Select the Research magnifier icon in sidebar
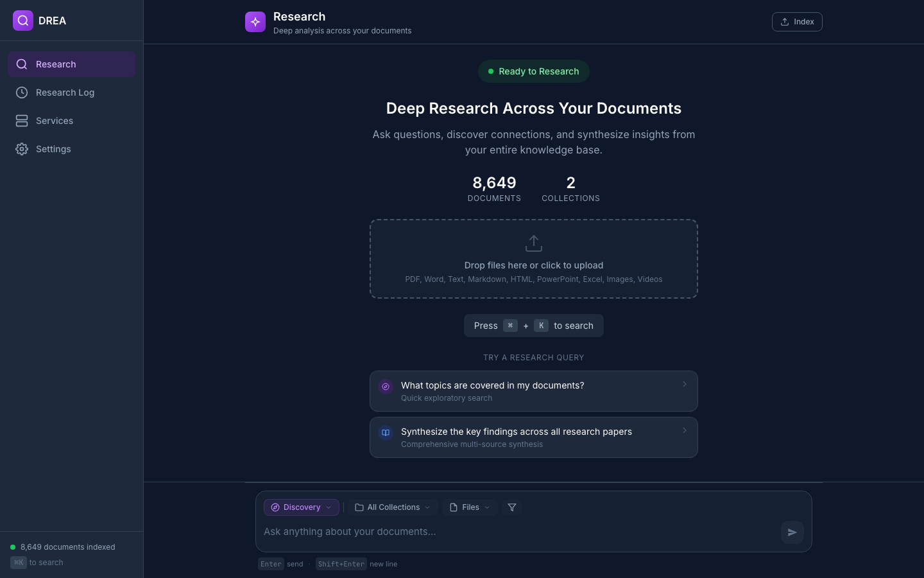 tap(22, 64)
